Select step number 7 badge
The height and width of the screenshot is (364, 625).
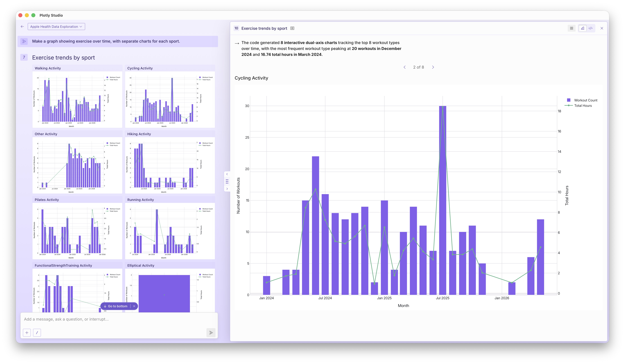pyautogui.click(x=24, y=57)
